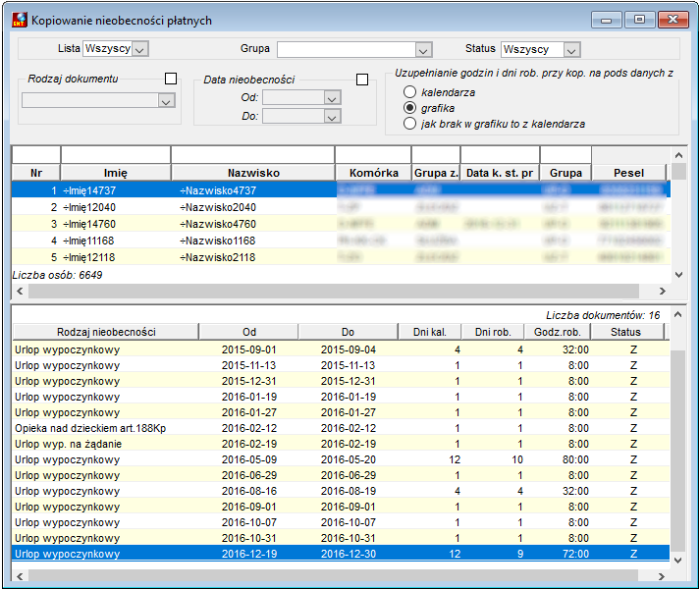This screenshot has height=590, width=700.
Task: Click the Dni kal. column header
Action: pyautogui.click(x=429, y=332)
